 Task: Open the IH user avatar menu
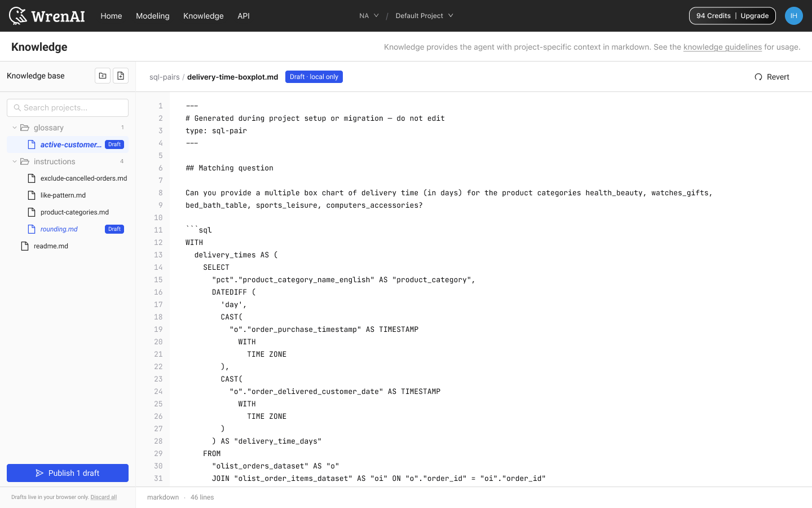pyautogui.click(x=793, y=16)
